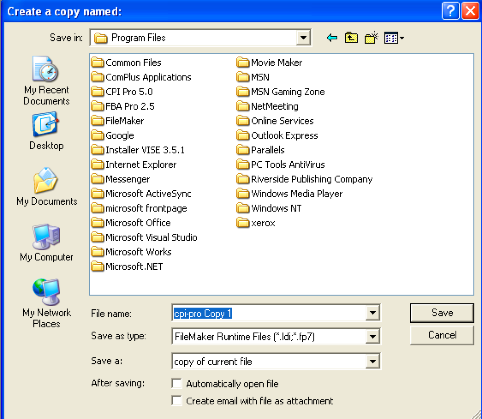Open the Save as type dropdown
Viewport: 482px width, 419px height.
coord(373,337)
